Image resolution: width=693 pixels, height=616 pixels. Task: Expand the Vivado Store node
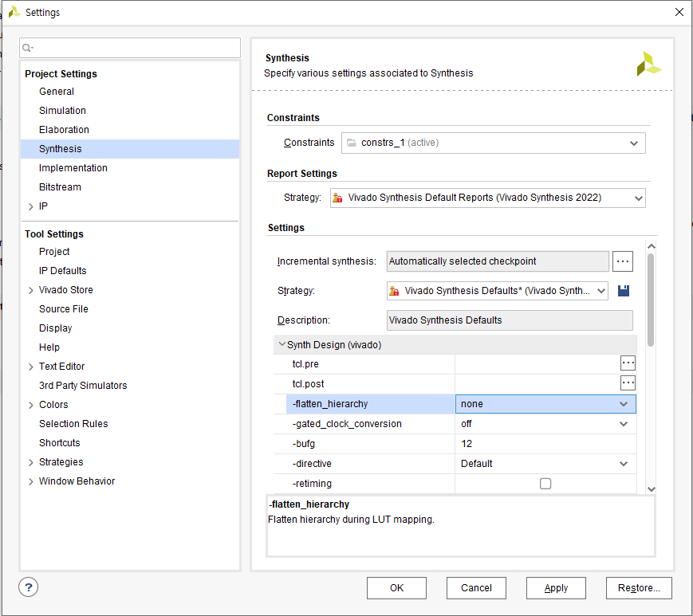[x=31, y=290]
